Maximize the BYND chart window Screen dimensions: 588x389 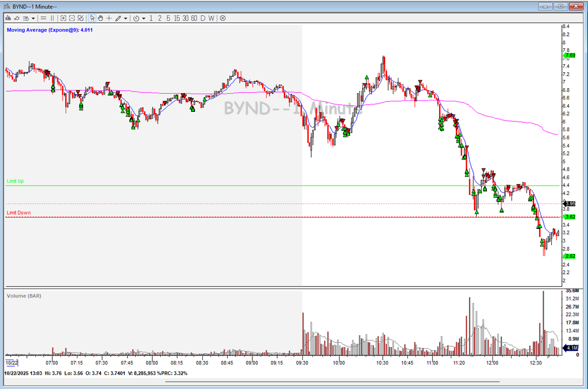click(562, 6)
